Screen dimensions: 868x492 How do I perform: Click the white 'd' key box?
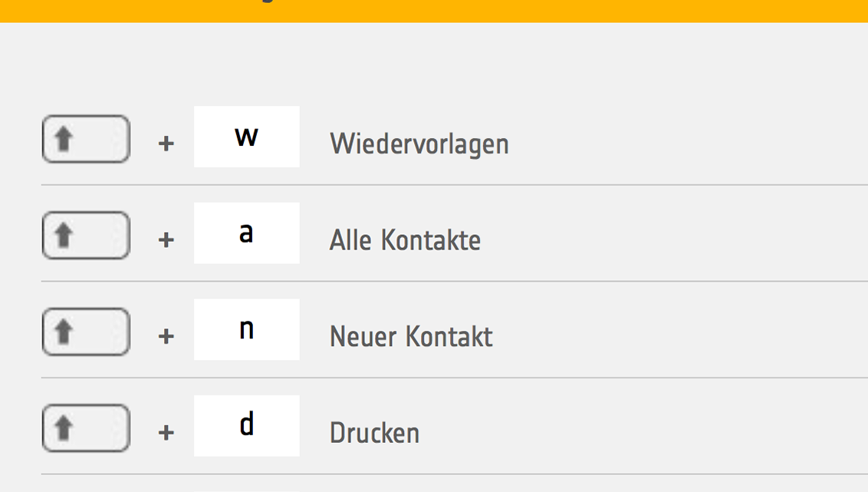(247, 426)
